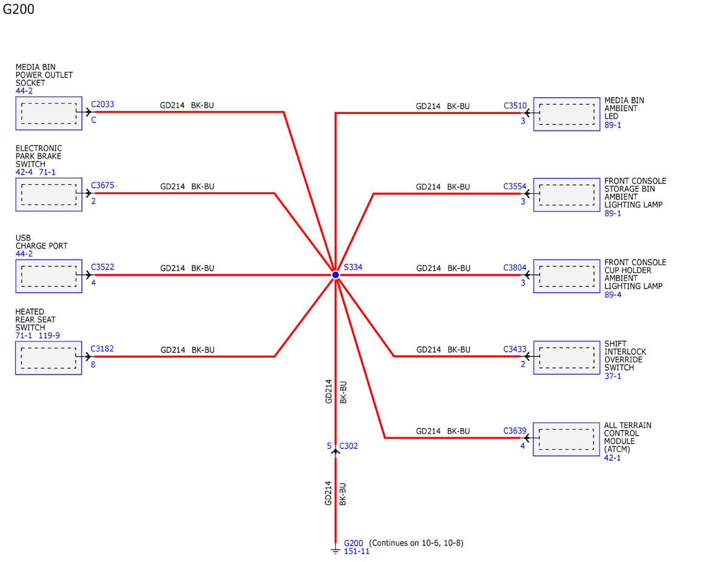Screen dimensions: 728x562
Task: Click the G200 diagram title at top
Action: 19,9
